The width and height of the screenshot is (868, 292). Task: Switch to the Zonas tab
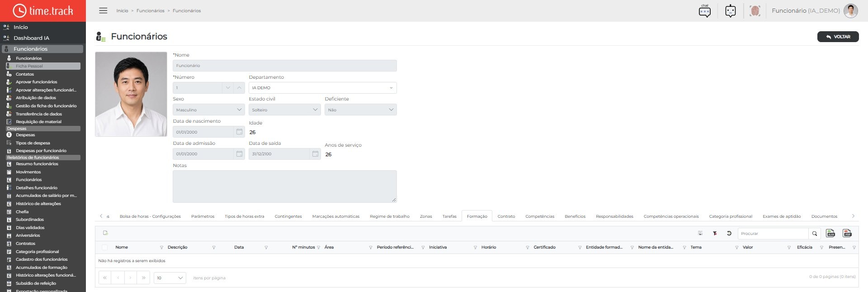point(426,216)
